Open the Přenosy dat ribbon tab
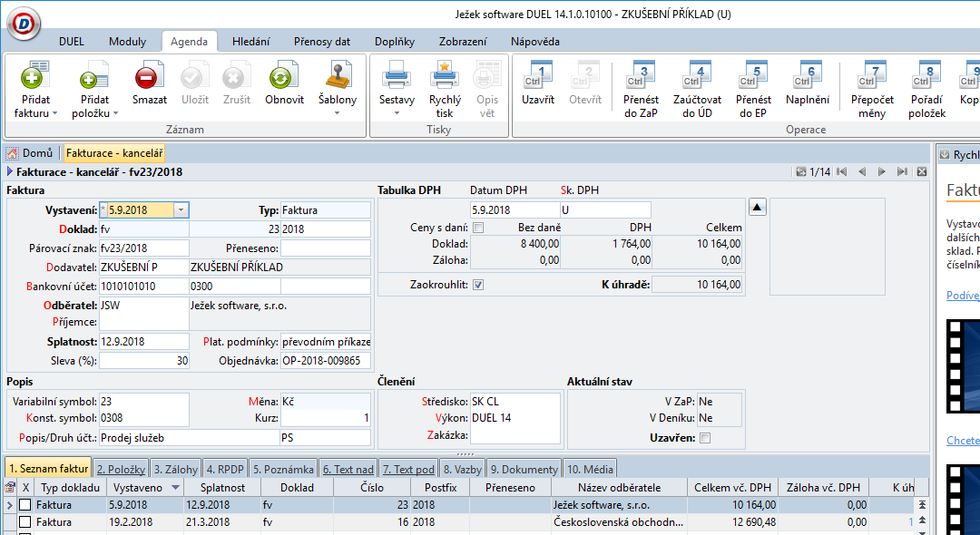Screen dimensions: 980x535 322,42
